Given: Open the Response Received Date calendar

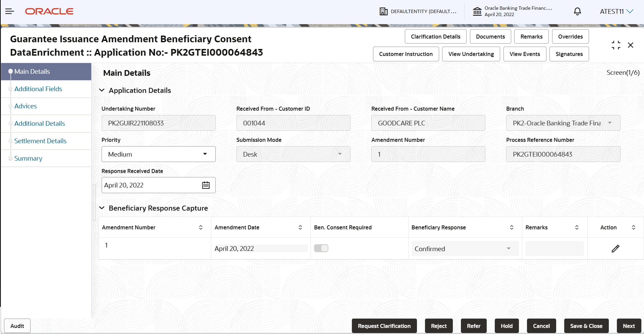Looking at the screenshot, I should click(206, 185).
